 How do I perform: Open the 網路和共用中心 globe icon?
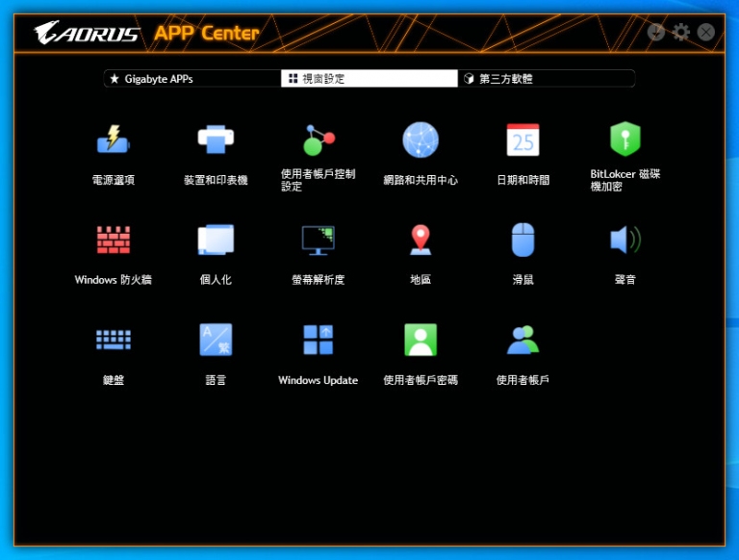click(420, 140)
